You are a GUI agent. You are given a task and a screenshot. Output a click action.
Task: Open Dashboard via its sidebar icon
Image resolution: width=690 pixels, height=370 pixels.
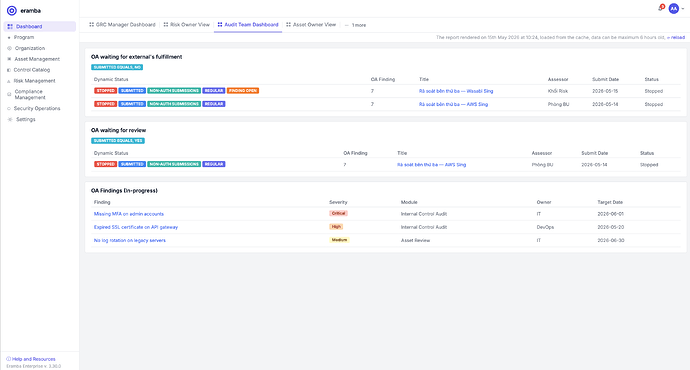pos(10,26)
